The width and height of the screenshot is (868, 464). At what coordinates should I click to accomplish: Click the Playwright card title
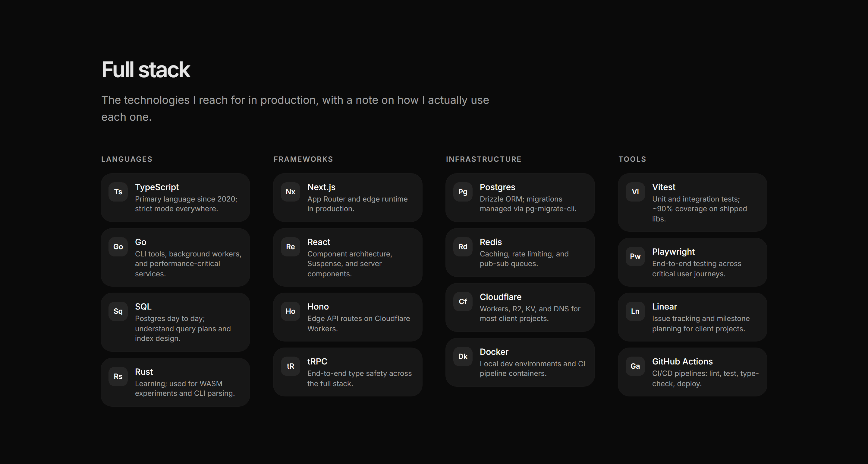(x=673, y=252)
